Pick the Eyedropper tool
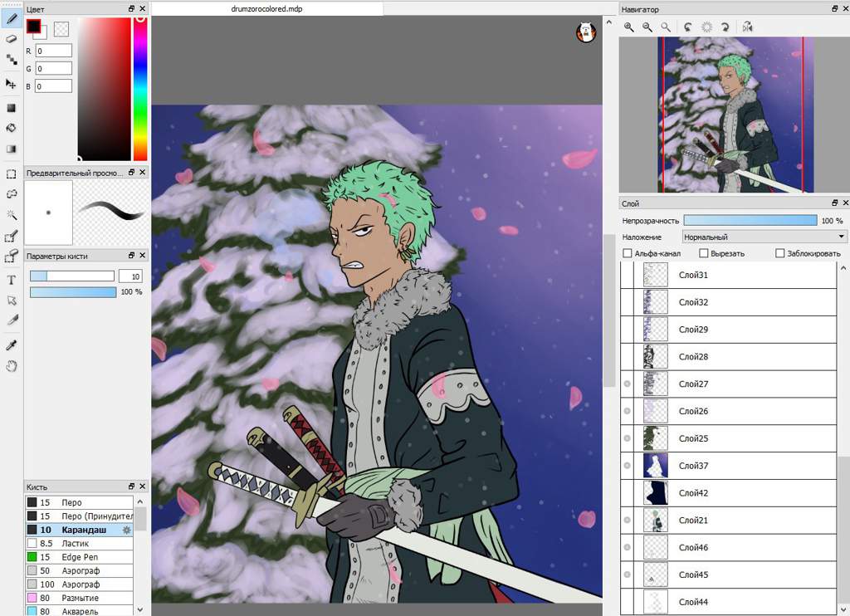Viewport: 850px width, 616px height. [x=12, y=345]
